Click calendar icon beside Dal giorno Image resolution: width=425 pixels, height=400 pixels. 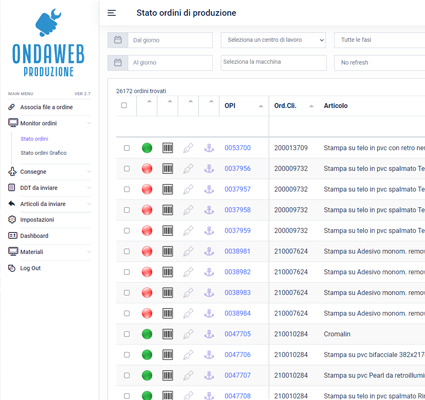[x=118, y=40]
